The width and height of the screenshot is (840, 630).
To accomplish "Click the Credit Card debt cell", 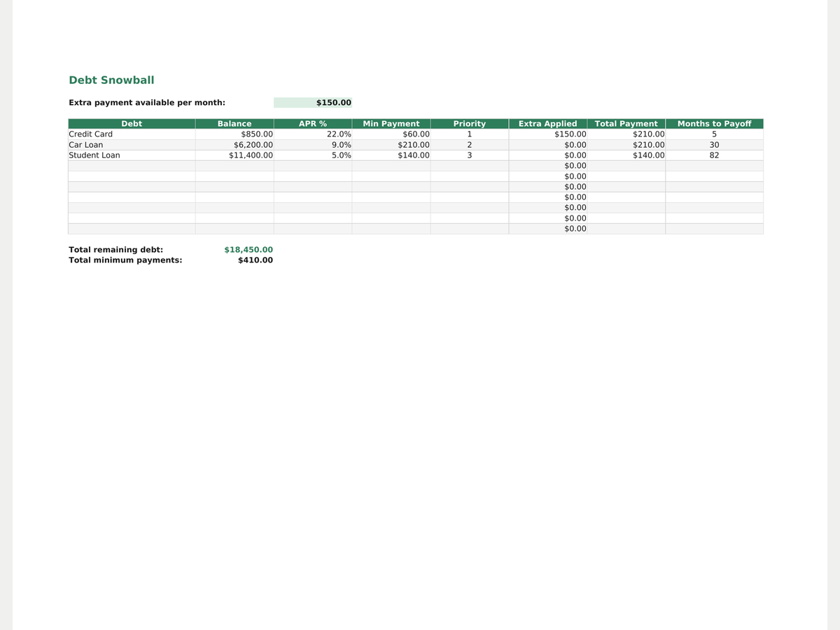I will (132, 134).
